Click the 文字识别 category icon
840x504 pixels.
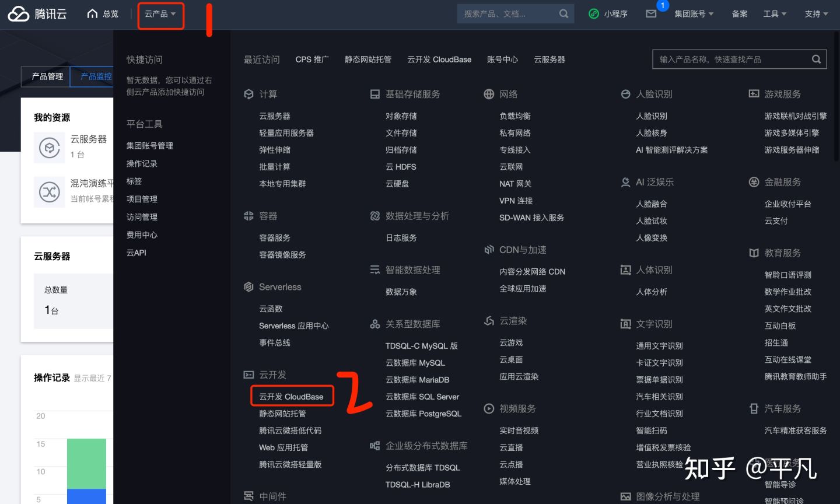626,324
